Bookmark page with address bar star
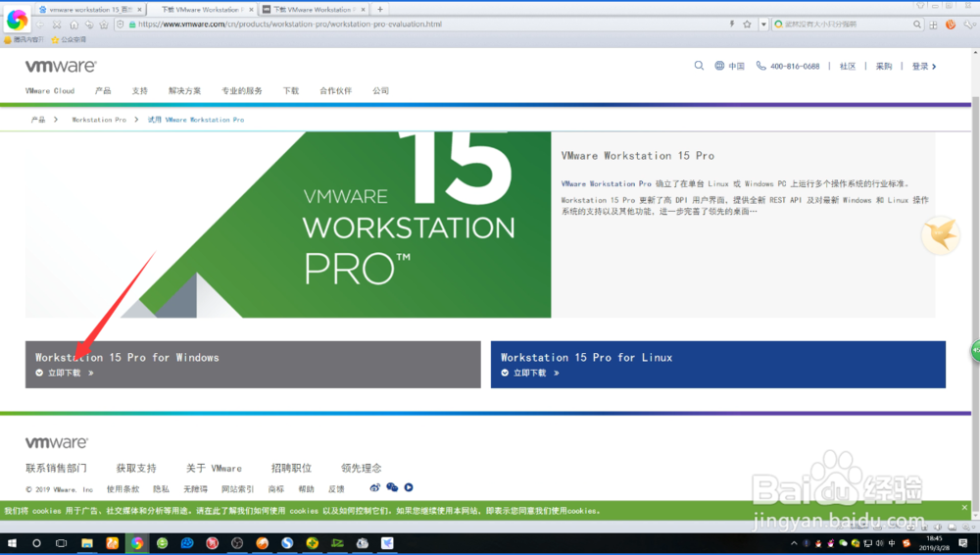The height and width of the screenshot is (555, 980). click(x=747, y=25)
